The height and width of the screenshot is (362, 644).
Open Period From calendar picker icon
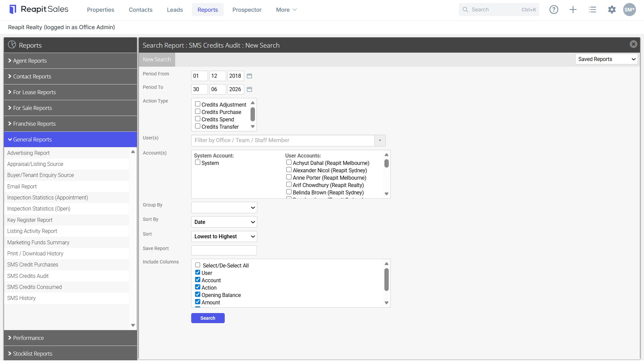249,76
